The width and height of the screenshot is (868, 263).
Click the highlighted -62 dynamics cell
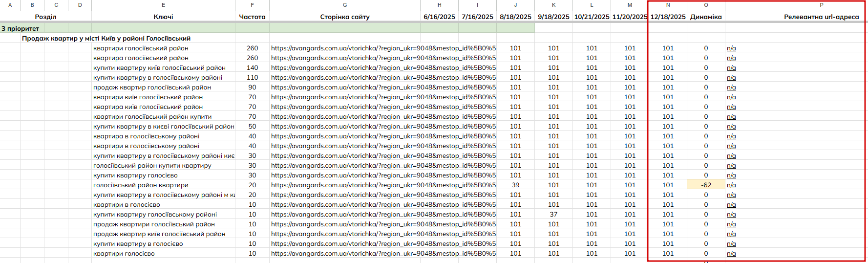coord(706,185)
